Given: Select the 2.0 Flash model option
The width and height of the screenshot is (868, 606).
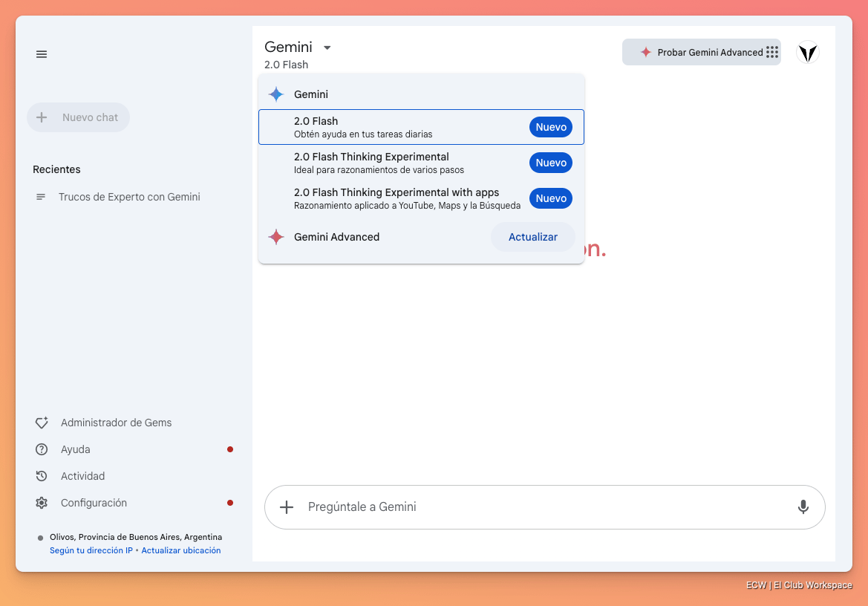Looking at the screenshot, I should (421, 127).
